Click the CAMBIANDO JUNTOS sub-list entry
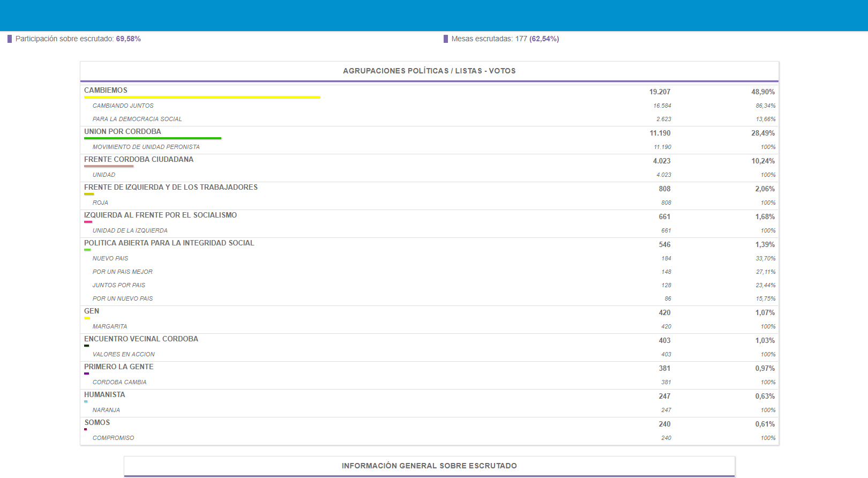 [123, 106]
